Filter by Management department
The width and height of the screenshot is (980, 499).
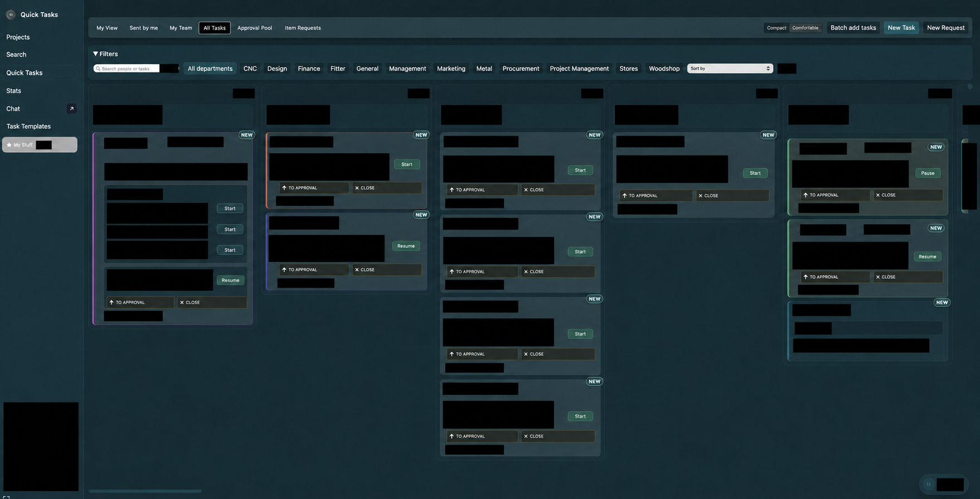point(407,69)
